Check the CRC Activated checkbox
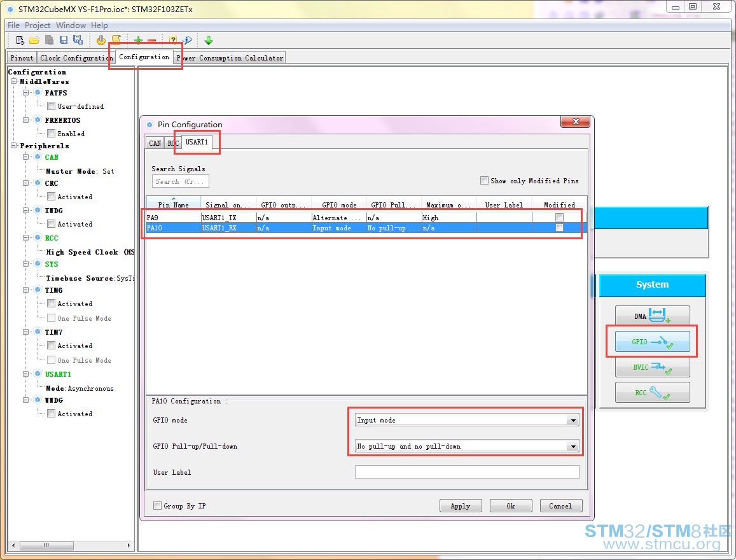Screen dimensions: 736x560 coord(51,196)
